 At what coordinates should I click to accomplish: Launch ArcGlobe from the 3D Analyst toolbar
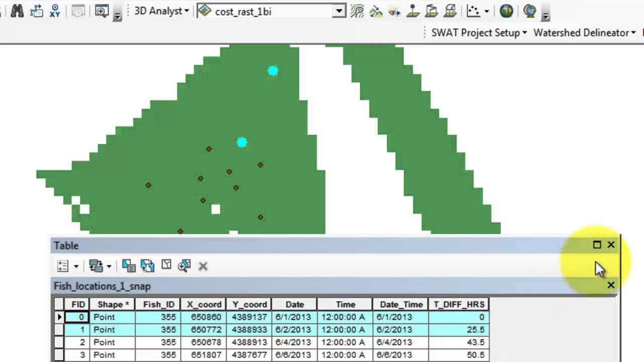point(529,11)
